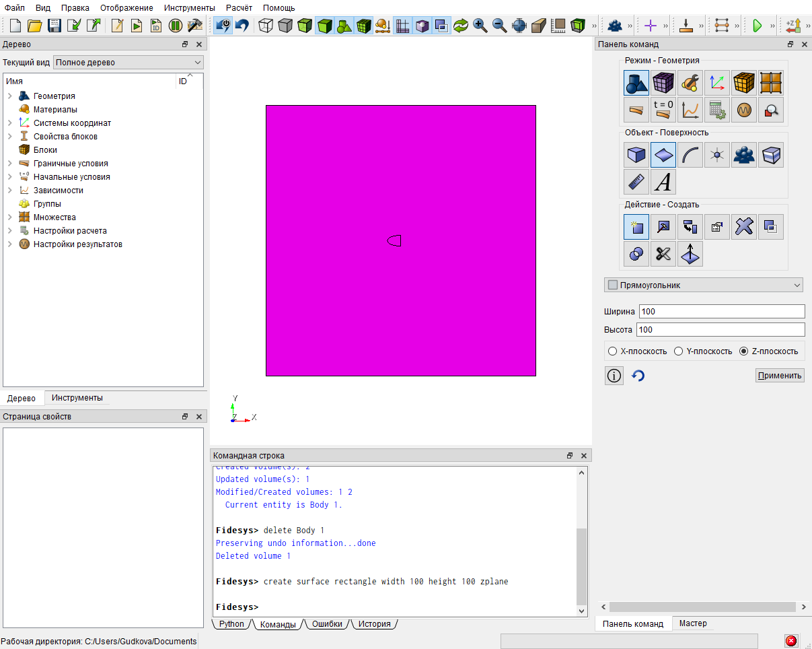Click the scissors cut action icon

pos(663,254)
